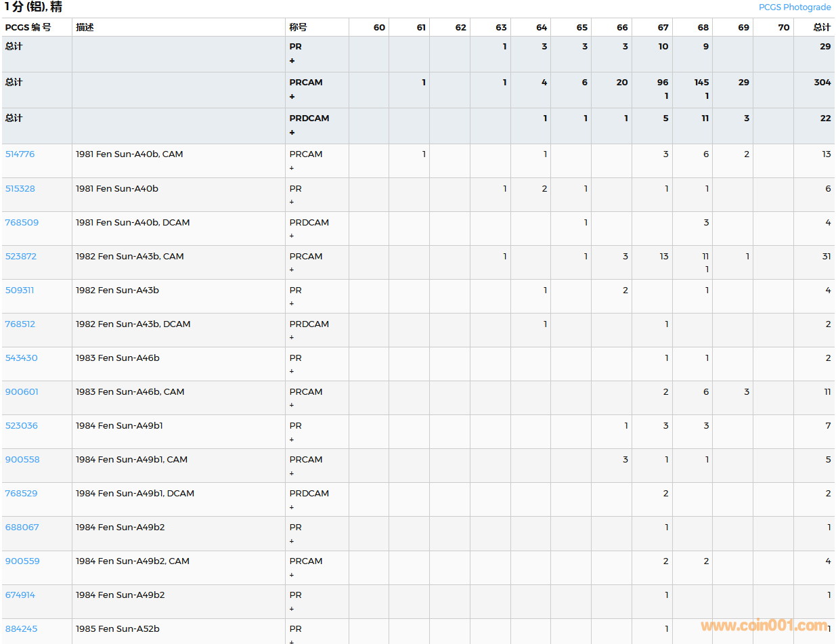836x644 pixels.
Task: Click PCGS number 515328
Action: click(x=20, y=189)
